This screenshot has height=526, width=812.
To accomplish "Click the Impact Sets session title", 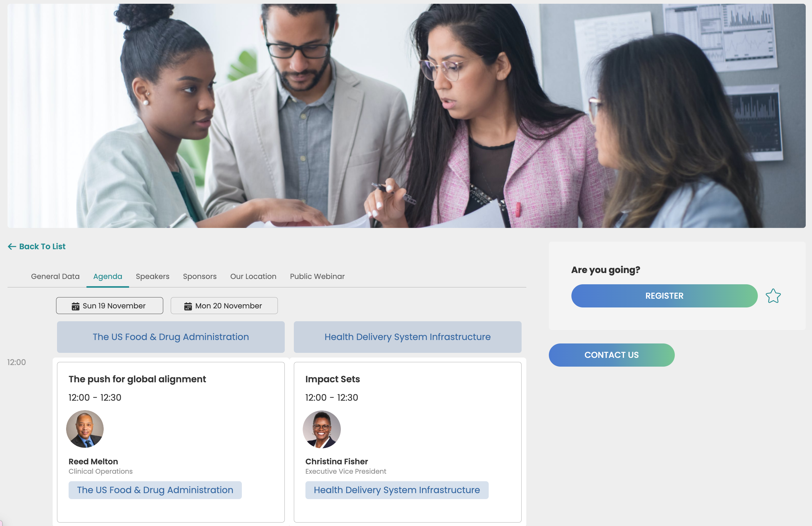I will pos(333,379).
